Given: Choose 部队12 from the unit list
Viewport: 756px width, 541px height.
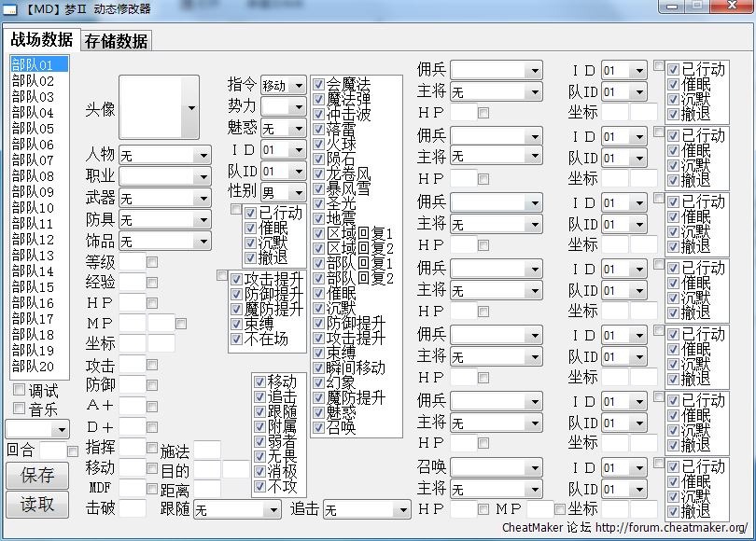Looking at the screenshot, I should 34,240.
